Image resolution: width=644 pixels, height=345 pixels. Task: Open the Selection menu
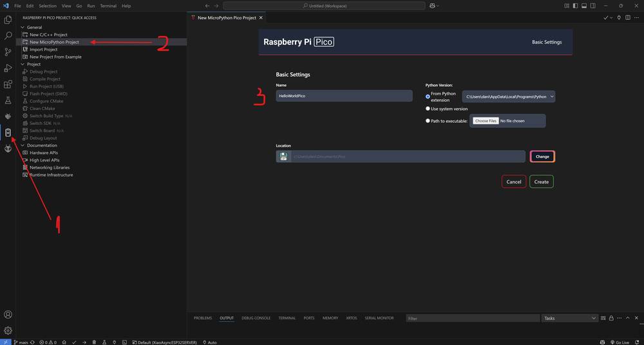click(x=48, y=6)
